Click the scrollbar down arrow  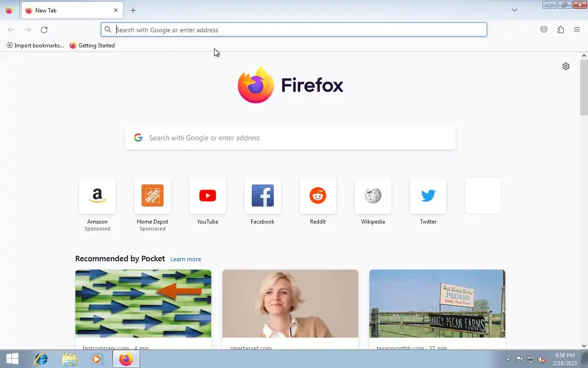(x=584, y=346)
